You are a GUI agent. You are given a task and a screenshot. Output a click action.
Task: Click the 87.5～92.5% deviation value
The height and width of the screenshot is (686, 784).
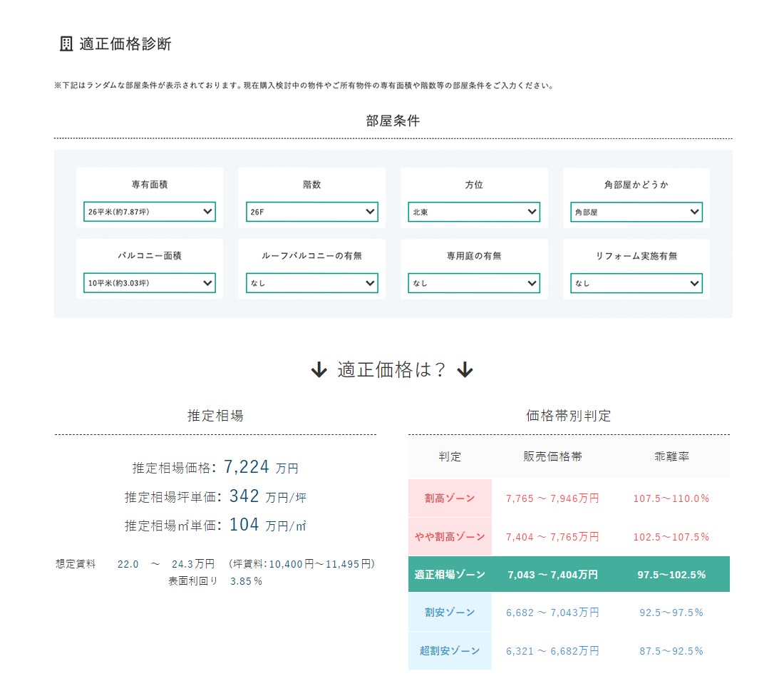tap(671, 651)
